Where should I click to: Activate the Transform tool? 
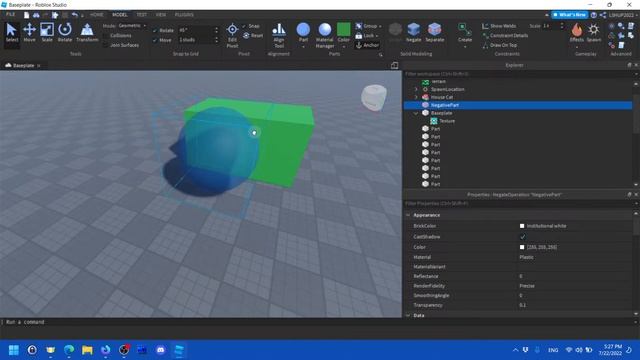tap(87, 33)
